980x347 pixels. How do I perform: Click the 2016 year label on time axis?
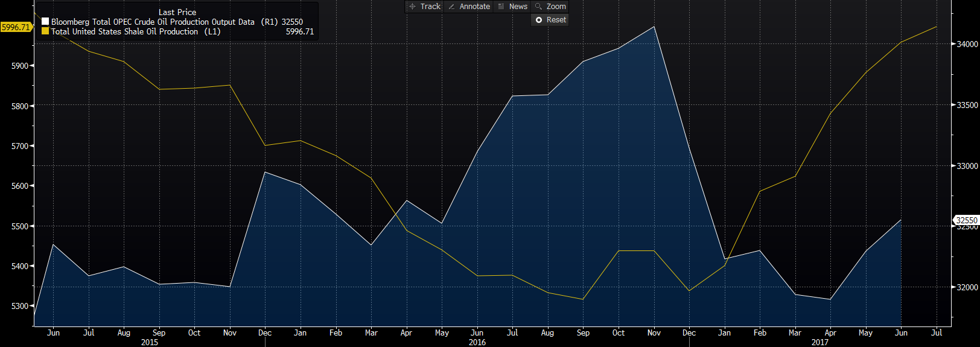pos(477,342)
